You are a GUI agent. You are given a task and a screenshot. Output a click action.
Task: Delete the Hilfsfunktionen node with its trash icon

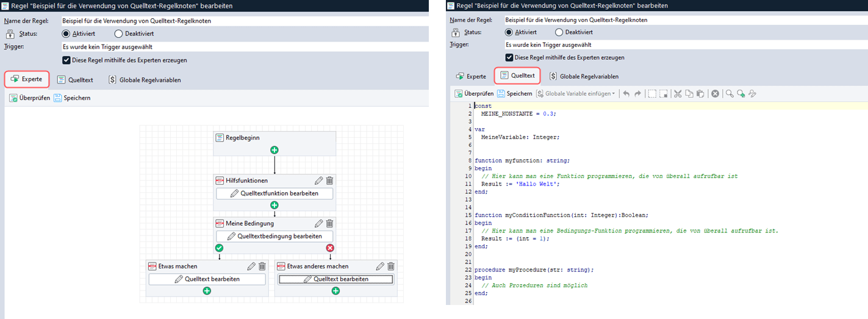pos(329,181)
